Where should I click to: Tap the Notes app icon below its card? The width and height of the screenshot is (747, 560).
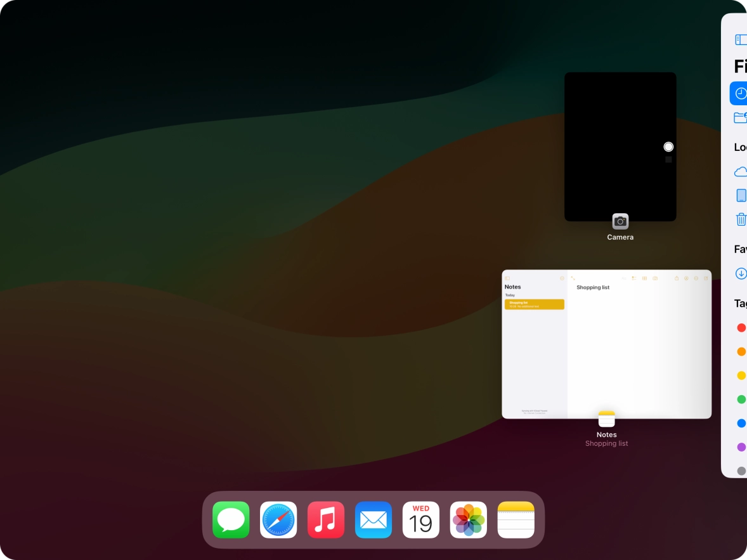click(x=607, y=419)
